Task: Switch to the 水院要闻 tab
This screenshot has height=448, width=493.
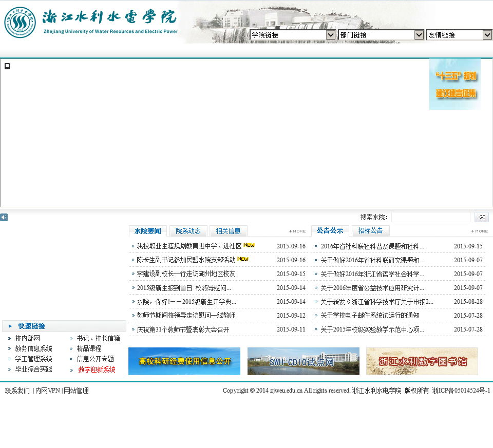Action: 148,231
